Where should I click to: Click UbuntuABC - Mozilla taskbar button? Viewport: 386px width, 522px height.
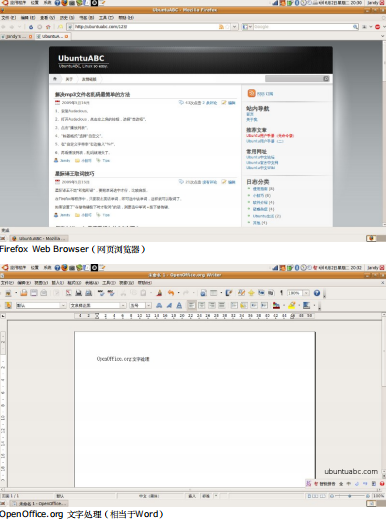(39, 238)
